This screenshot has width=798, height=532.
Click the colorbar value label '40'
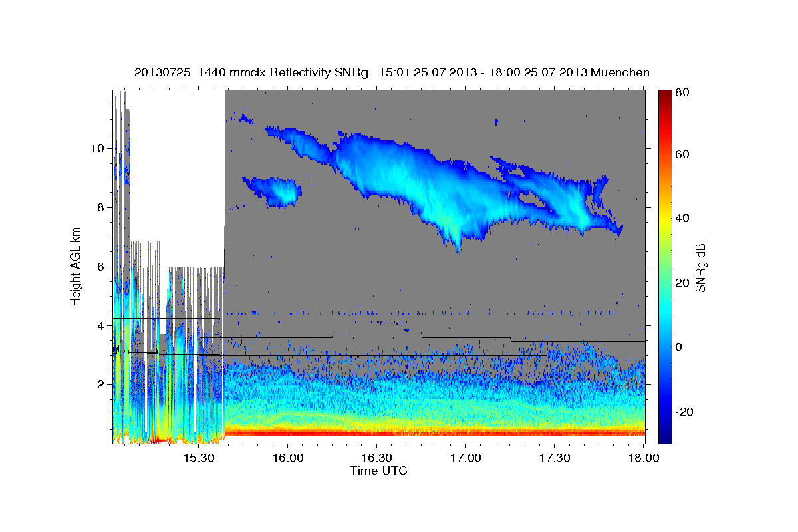[x=682, y=218]
